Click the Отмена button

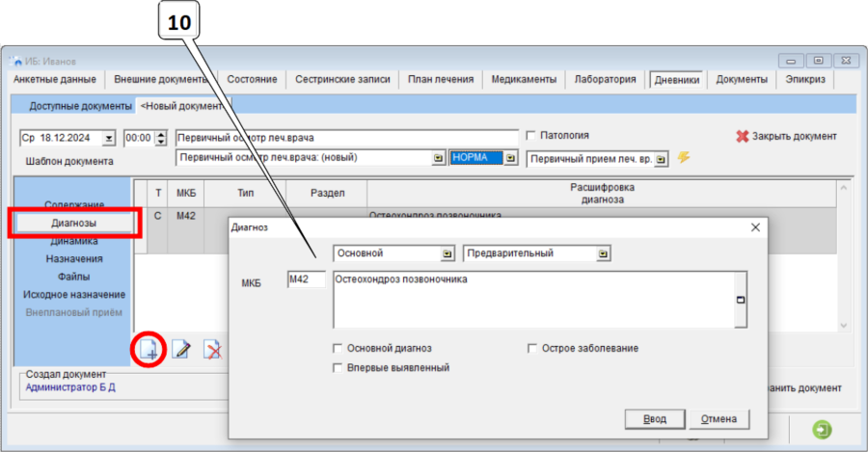[719, 418]
